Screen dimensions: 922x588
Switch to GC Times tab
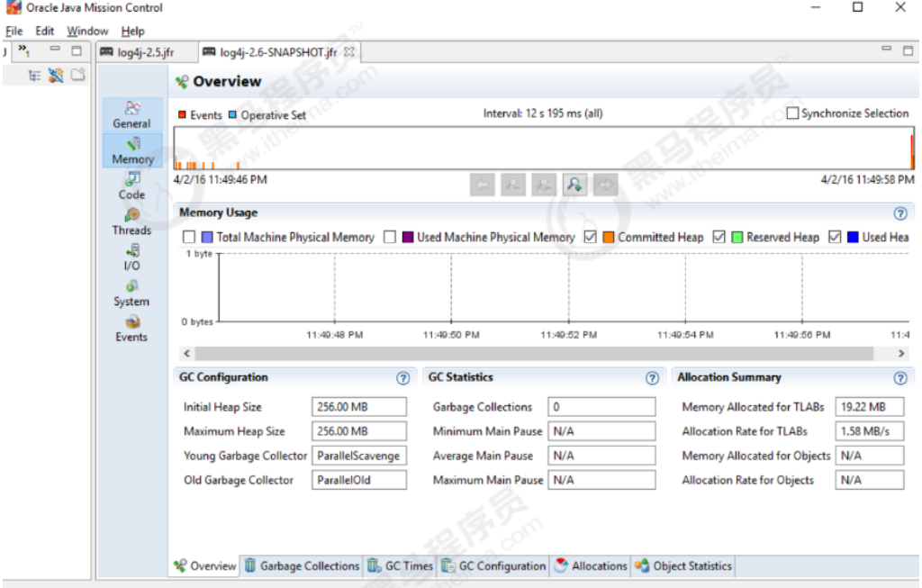[x=401, y=566]
